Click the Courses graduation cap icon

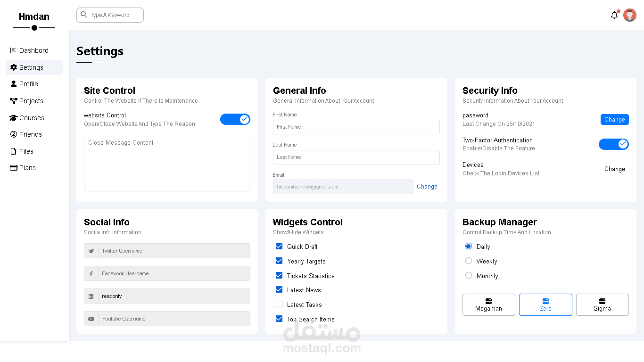pos(14,118)
